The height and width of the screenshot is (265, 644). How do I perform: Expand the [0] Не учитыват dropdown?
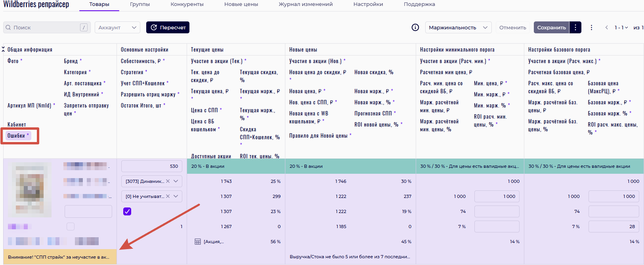pos(176,196)
